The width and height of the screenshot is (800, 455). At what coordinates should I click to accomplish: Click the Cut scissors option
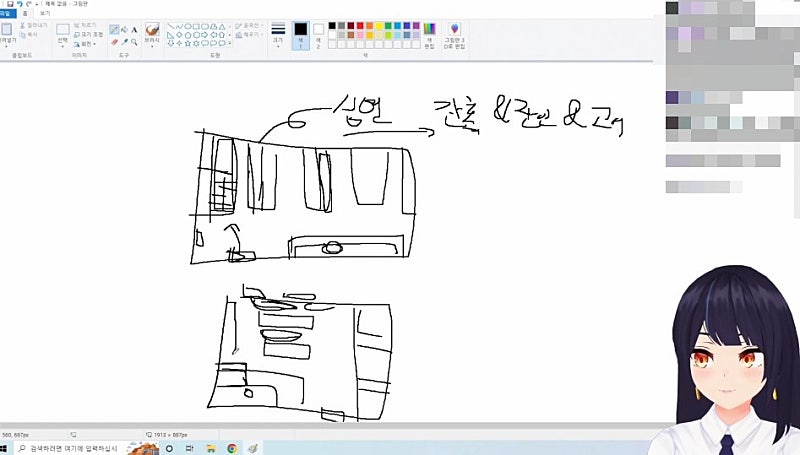34,25
